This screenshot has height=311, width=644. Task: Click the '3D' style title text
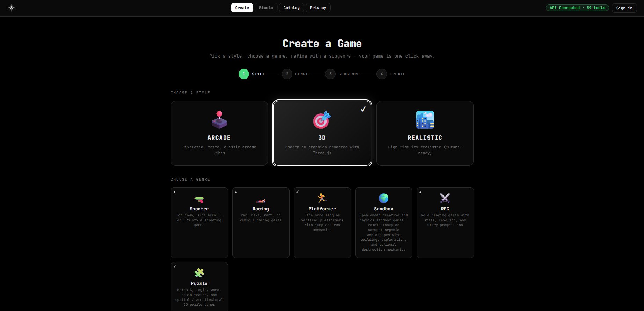click(x=322, y=138)
